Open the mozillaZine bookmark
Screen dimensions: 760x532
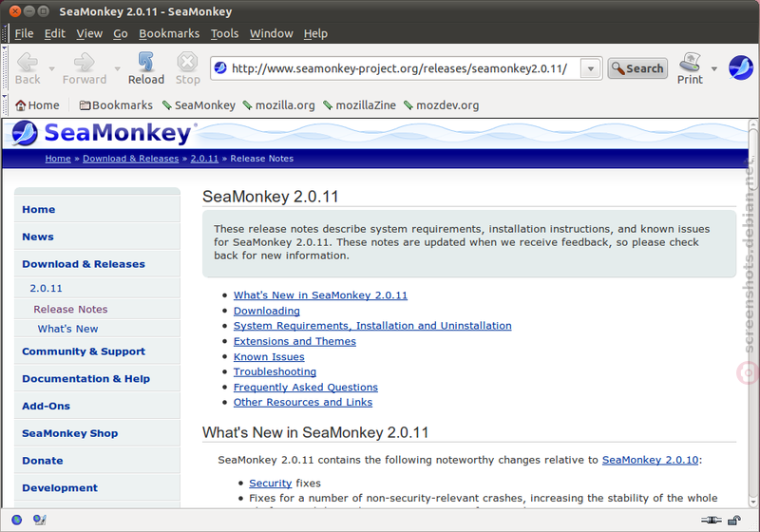[x=359, y=105]
